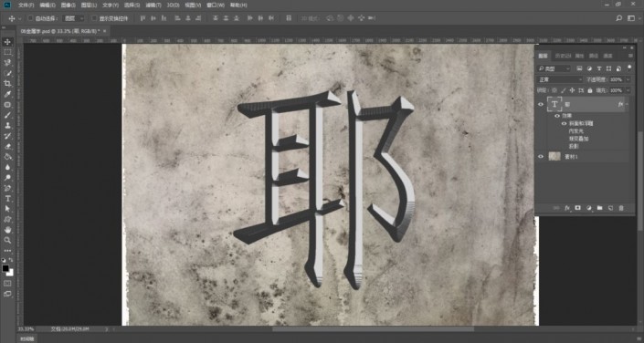Click the create new layer icon
The image size is (644, 343).
click(610, 208)
